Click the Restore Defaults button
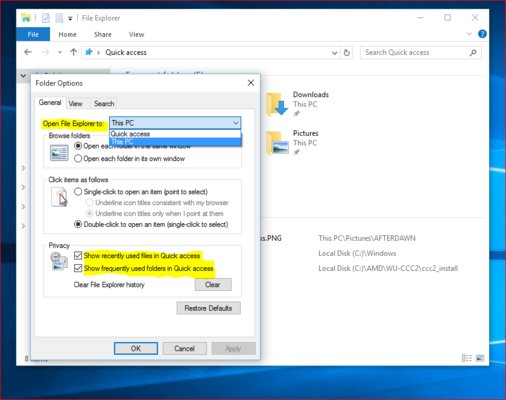Viewport: 506px width, 400px height. 208,308
